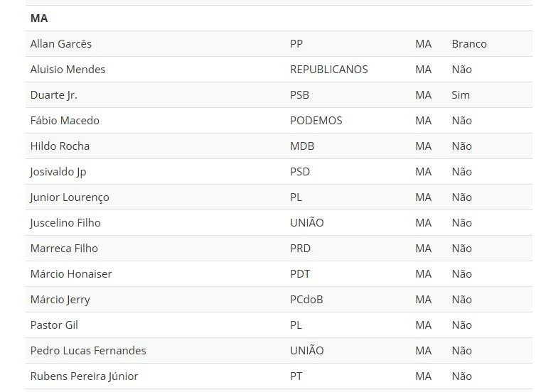Open Aluisio Mendes entry
This screenshot has width=541, height=392.
point(68,70)
